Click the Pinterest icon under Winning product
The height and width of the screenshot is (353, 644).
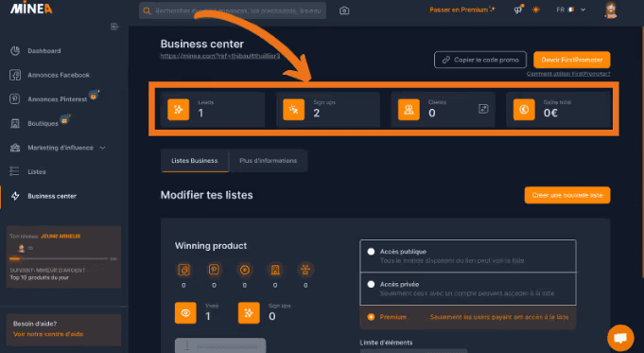(214, 270)
